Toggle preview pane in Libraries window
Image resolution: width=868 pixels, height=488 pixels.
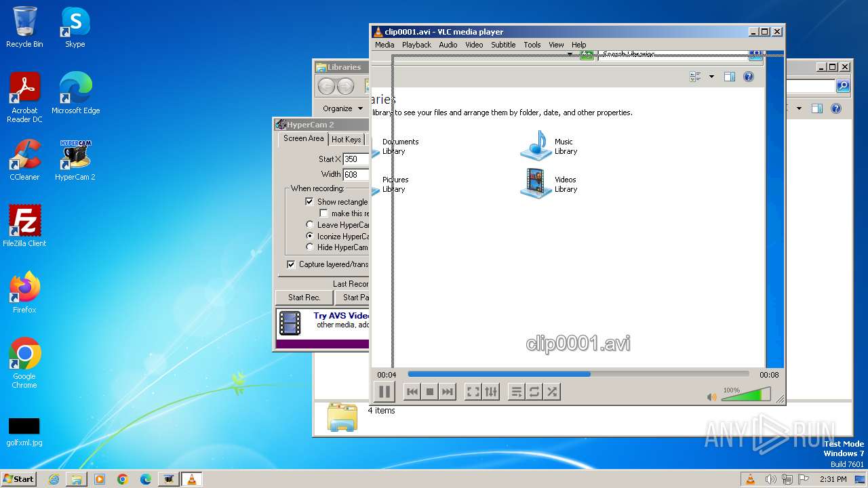817,108
